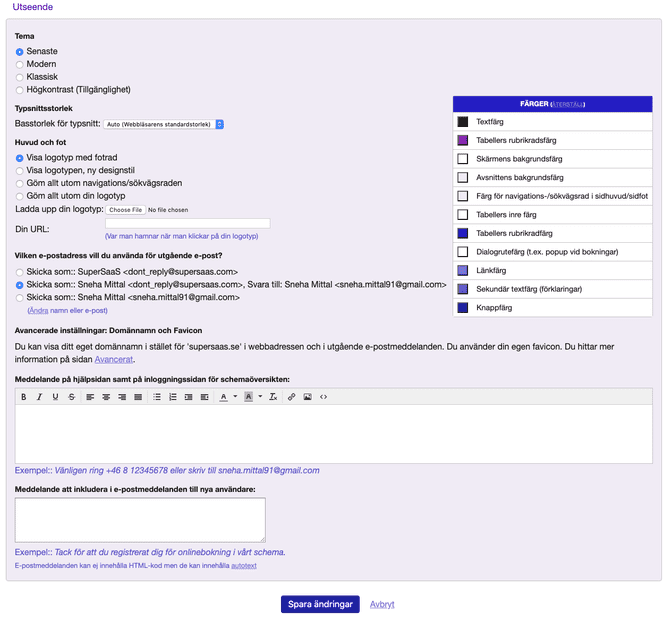This screenshot has height=622, width=671.
Task: Click Spara ändringar button
Action: 320,604
